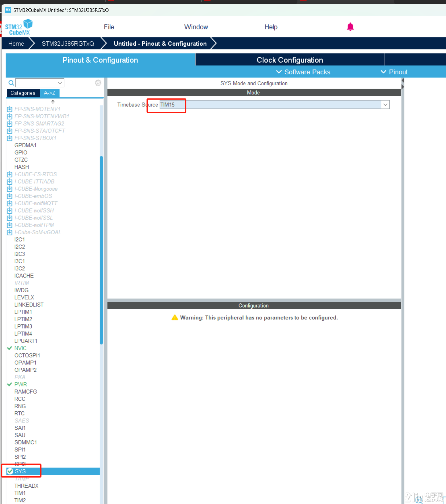Click download icon beside I-CUBE-wolfTPM
Screen dimensions: 446x504
10,225
